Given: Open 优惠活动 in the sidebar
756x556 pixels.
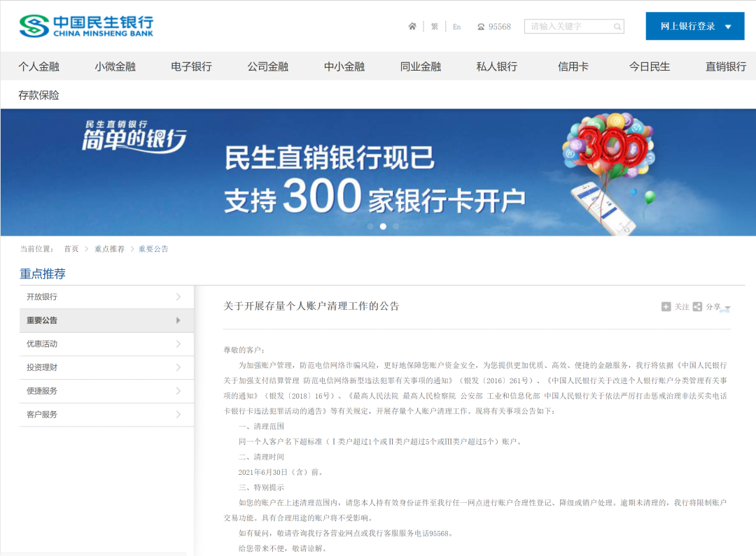Looking at the screenshot, I should [x=106, y=344].
